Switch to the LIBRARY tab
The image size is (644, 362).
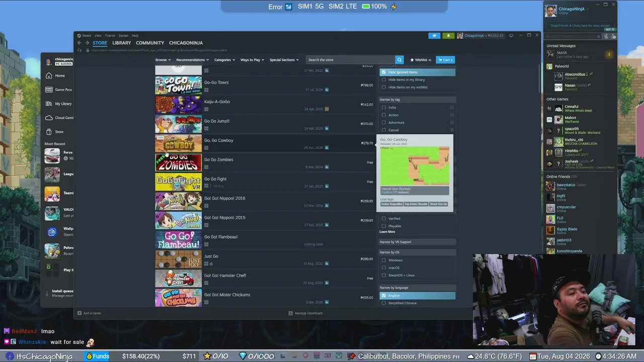coord(121,43)
